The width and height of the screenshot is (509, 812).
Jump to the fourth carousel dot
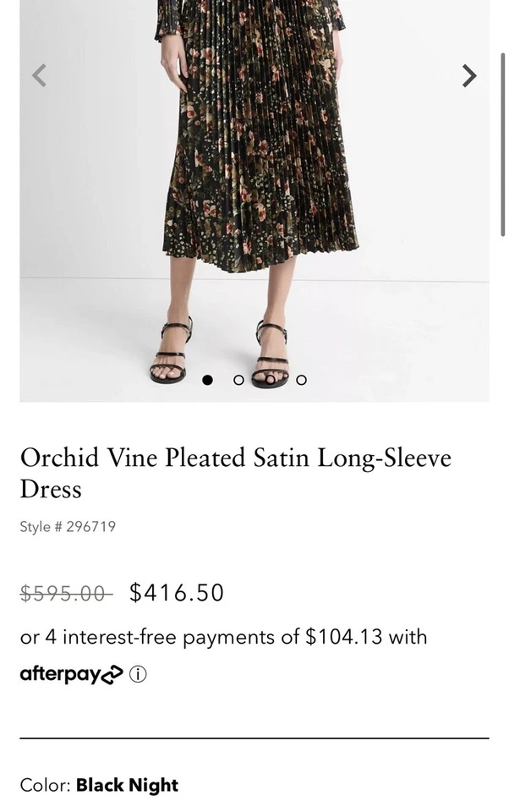(x=301, y=380)
